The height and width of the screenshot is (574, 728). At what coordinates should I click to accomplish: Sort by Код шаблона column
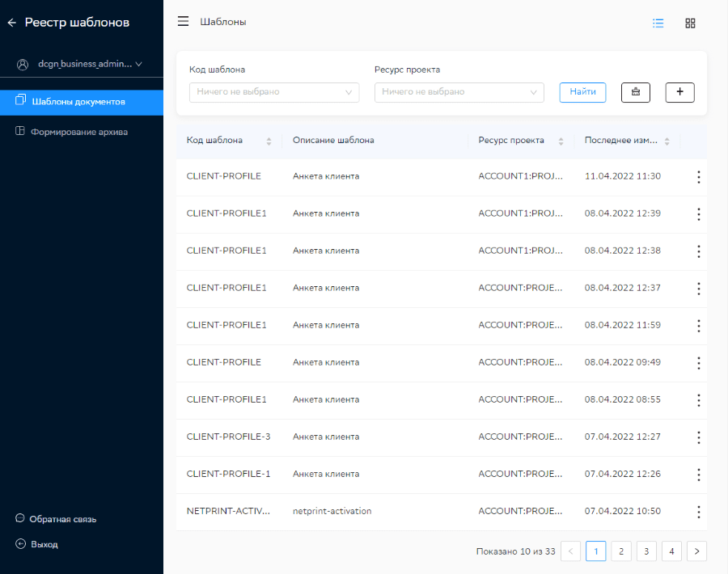pos(269,141)
